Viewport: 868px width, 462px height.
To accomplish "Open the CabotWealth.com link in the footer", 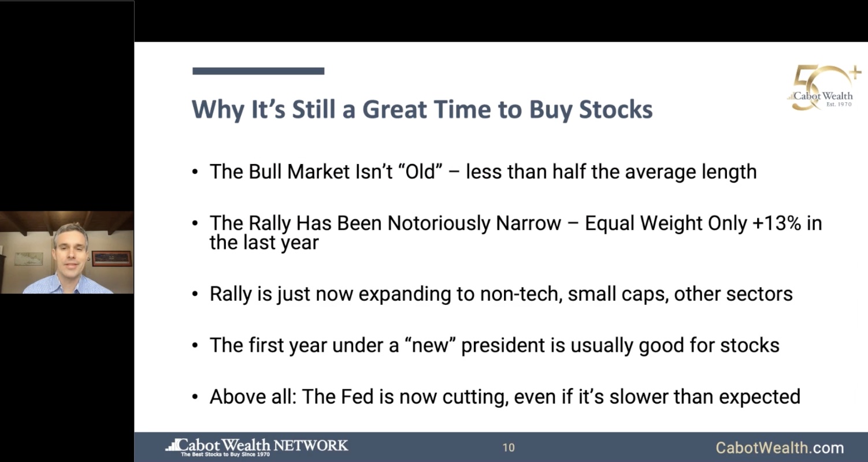I will 779,448.
